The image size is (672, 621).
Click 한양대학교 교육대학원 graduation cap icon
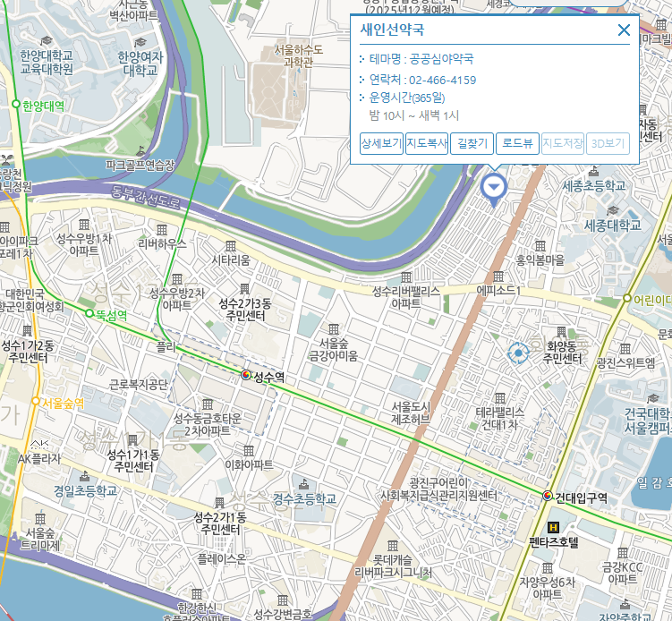point(47,41)
